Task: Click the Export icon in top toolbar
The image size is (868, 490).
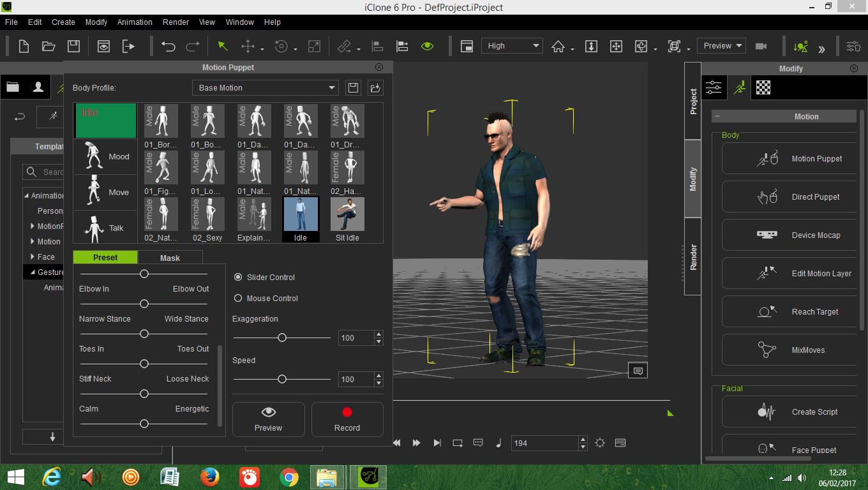Action: (128, 46)
